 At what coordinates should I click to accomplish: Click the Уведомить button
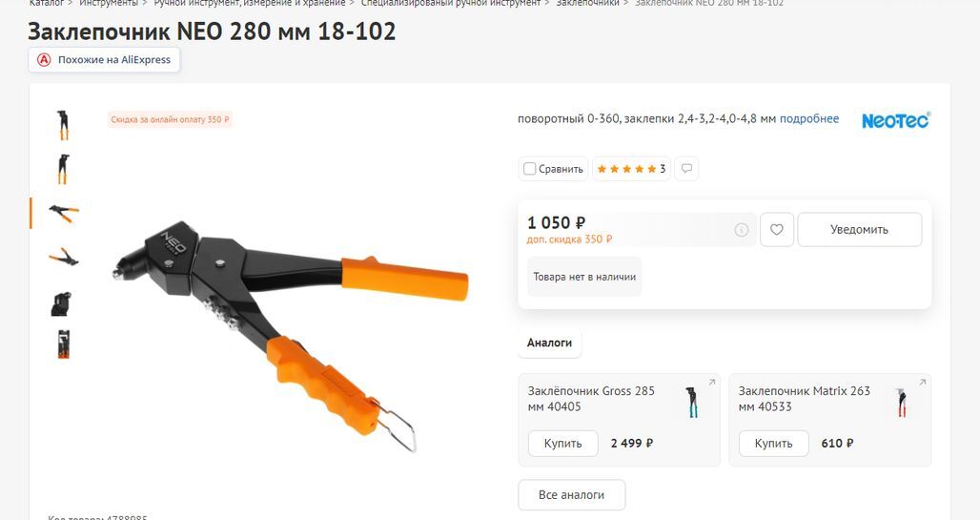(x=859, y=230)
